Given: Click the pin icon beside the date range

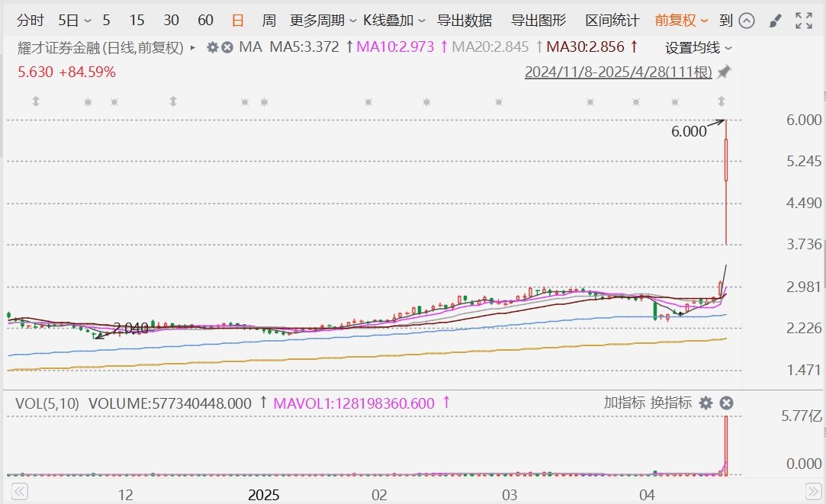Looking at the screenshot, I should pyautogui.click(x=725, y=72).
